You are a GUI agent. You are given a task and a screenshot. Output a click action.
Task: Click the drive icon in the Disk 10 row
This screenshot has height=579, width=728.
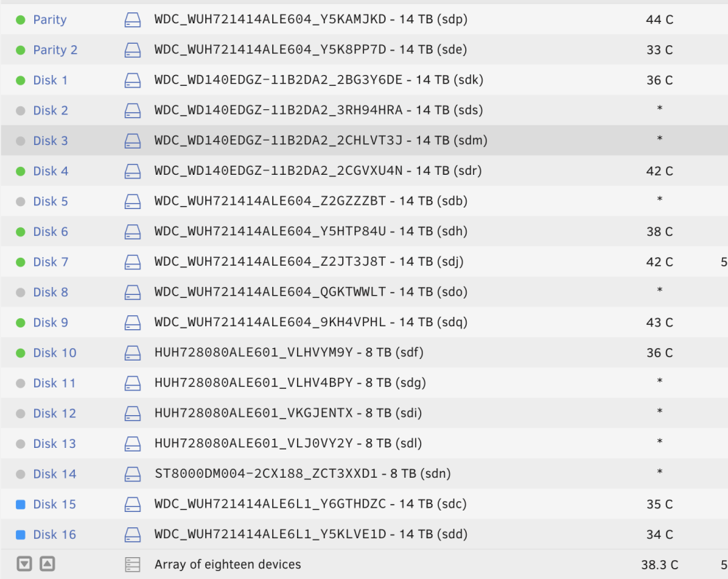(x=132, y=353)
